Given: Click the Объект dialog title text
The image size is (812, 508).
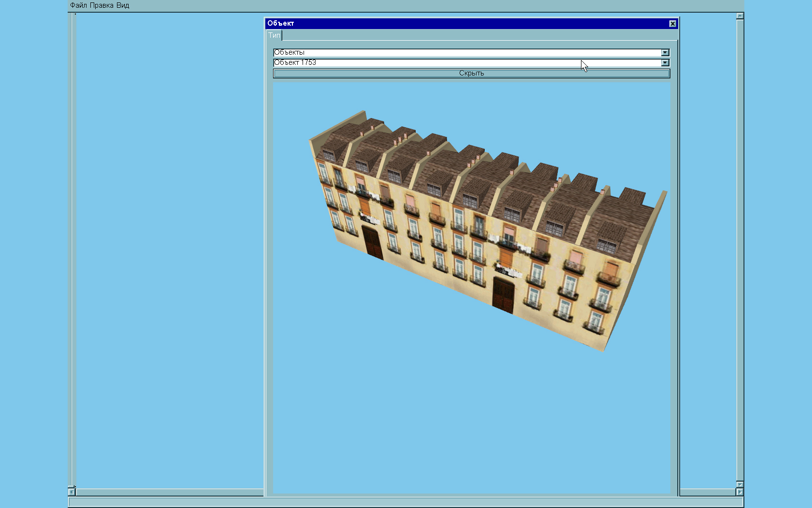Looking at the screenshot, I should coord(280,23).
